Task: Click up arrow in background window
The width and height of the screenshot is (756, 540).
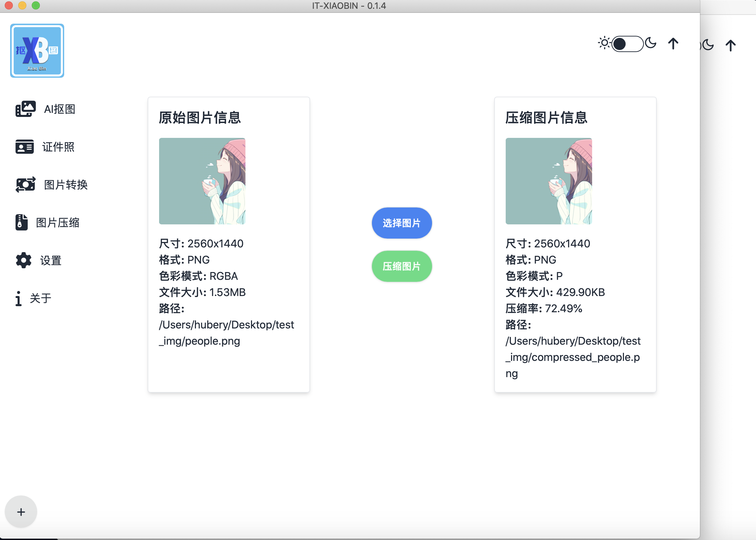Action: (730, 45)
